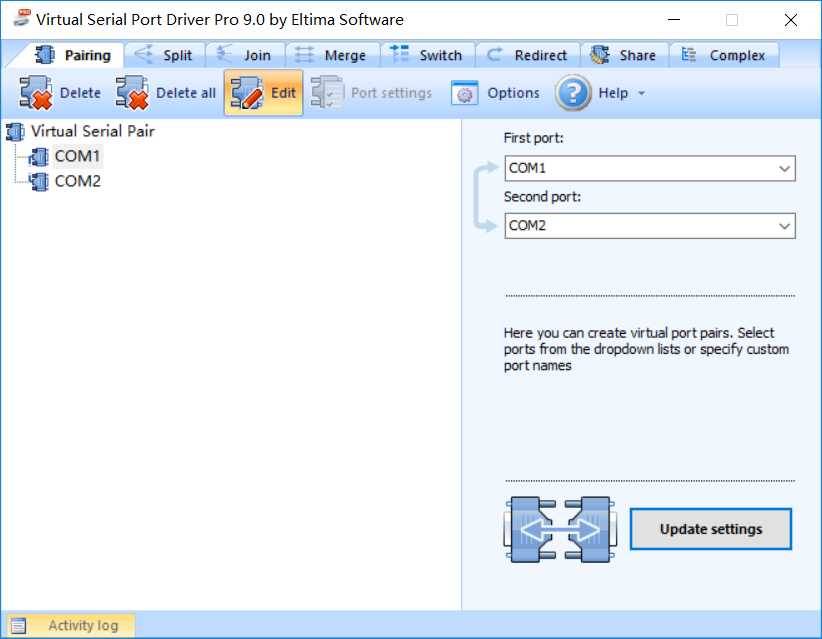Open the Activity log panel
Viewport: 822px width, 639px height.
(x=71, y=625)
